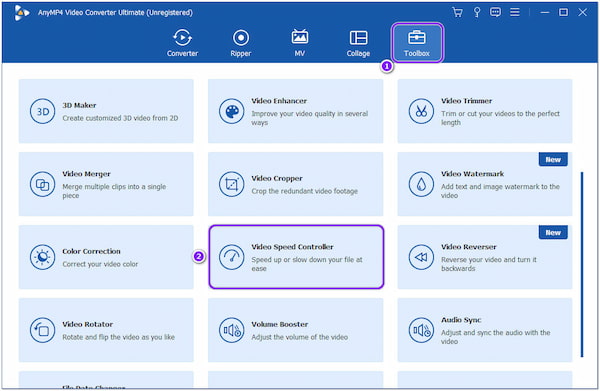
Task: Open the MV tab
Action: pos(300,43)
